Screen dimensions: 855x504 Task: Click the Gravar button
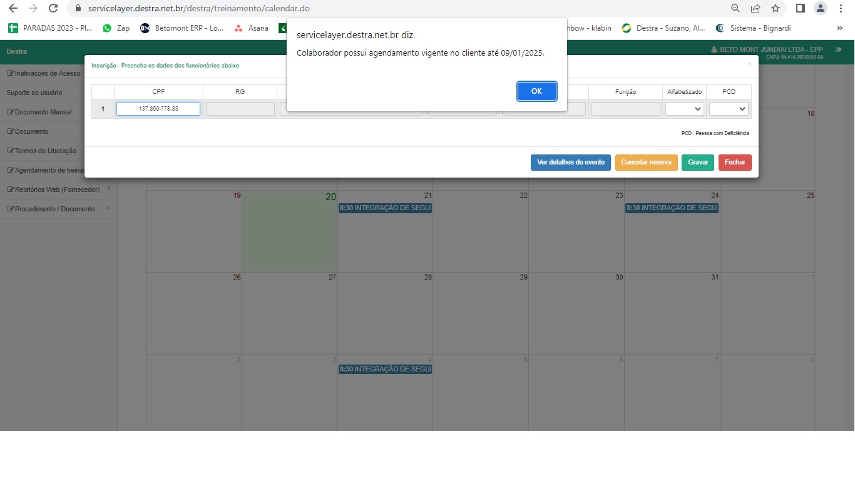[x=697, y=163]
